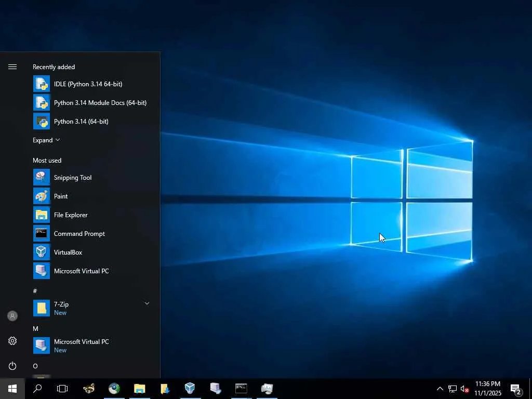Jump to letter # in app list
Viewport: 532px width, 399px height.
coord(35,291)
